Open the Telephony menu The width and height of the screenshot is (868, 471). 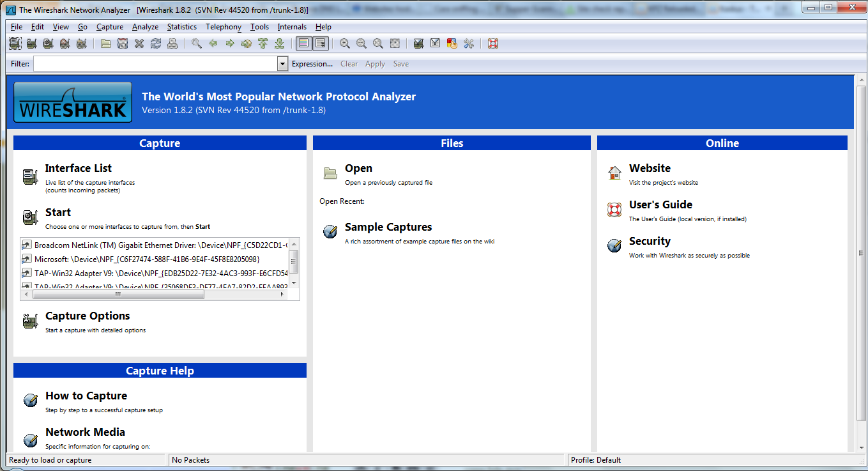click(x=223, y=27)
